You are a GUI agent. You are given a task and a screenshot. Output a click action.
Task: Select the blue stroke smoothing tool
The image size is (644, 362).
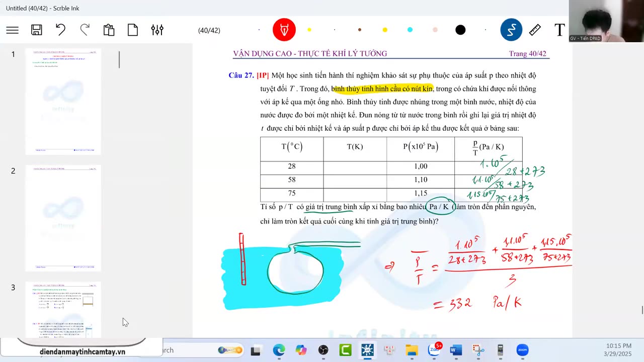[511, 30]
